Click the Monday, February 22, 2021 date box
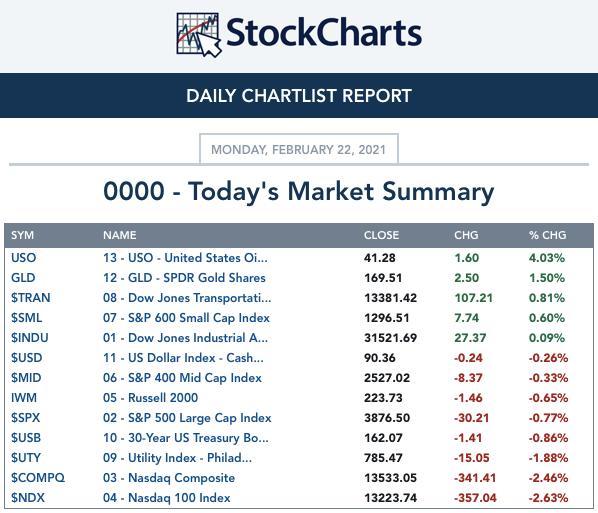This screenshot has width=598, height=513. click(299, 149)
